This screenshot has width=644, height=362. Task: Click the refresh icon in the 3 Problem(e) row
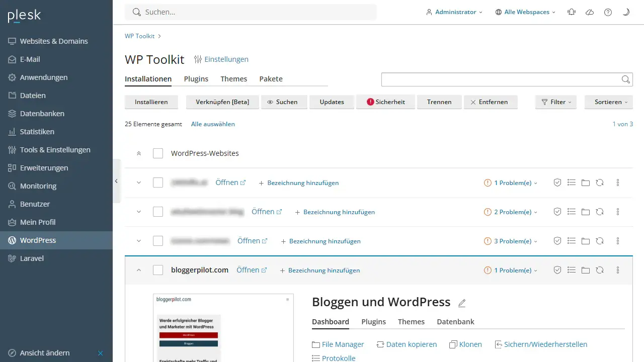pos(599,241)
